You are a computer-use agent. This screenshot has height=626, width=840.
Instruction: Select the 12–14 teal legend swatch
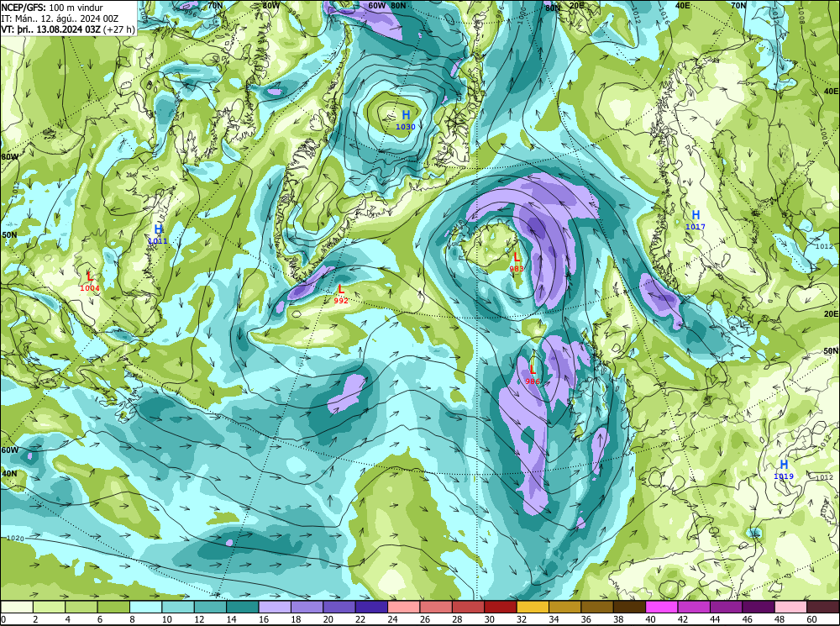211,607
